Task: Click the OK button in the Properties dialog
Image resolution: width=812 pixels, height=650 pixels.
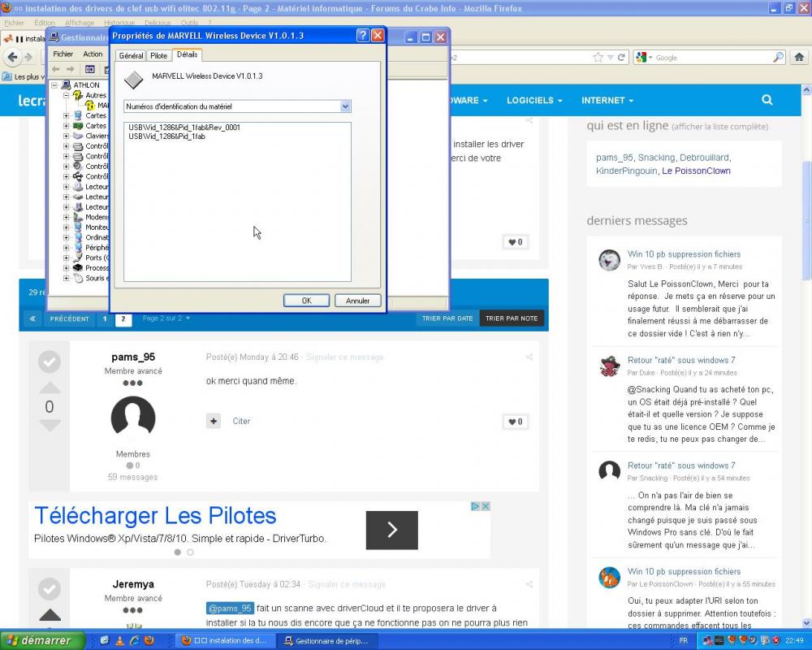Action: (306, 300)
